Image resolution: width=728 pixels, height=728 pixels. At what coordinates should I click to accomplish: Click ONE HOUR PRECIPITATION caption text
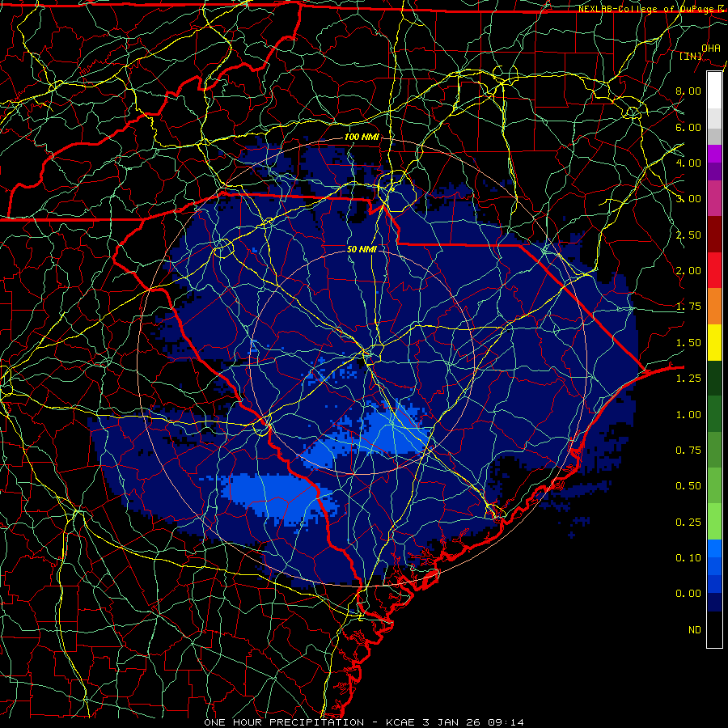pos(284,722)
